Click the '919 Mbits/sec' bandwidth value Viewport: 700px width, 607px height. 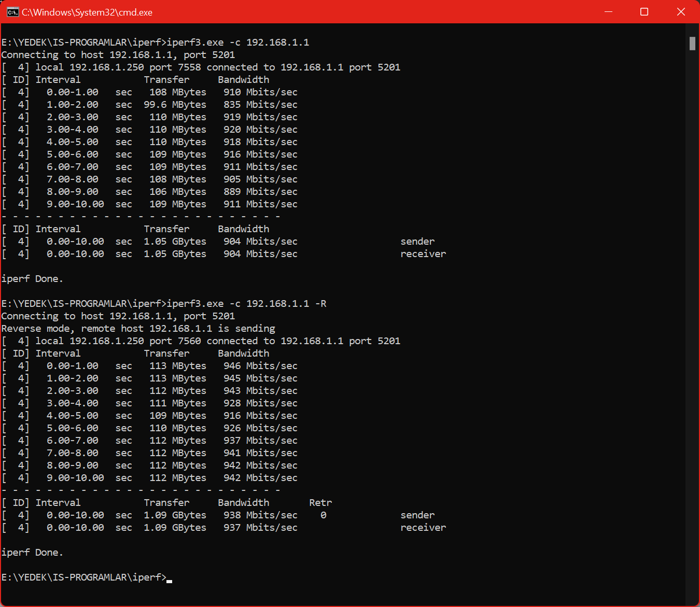[261, 117]
